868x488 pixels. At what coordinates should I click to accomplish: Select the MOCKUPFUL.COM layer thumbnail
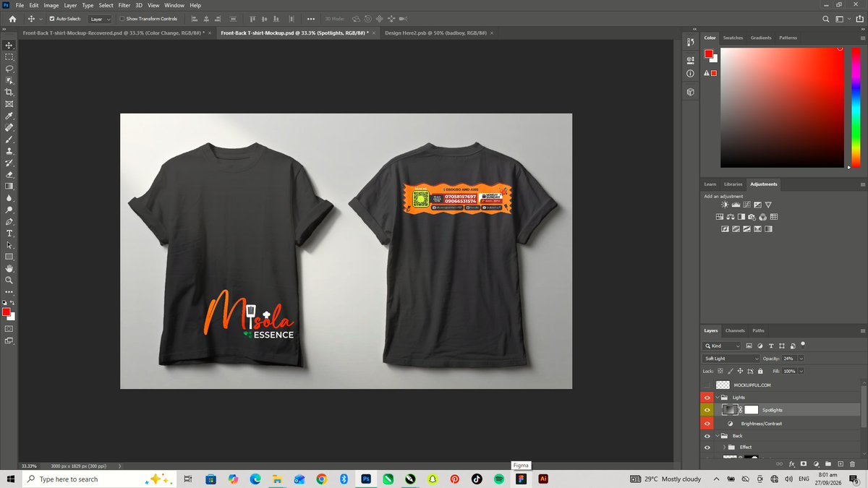tap(723, 385)
